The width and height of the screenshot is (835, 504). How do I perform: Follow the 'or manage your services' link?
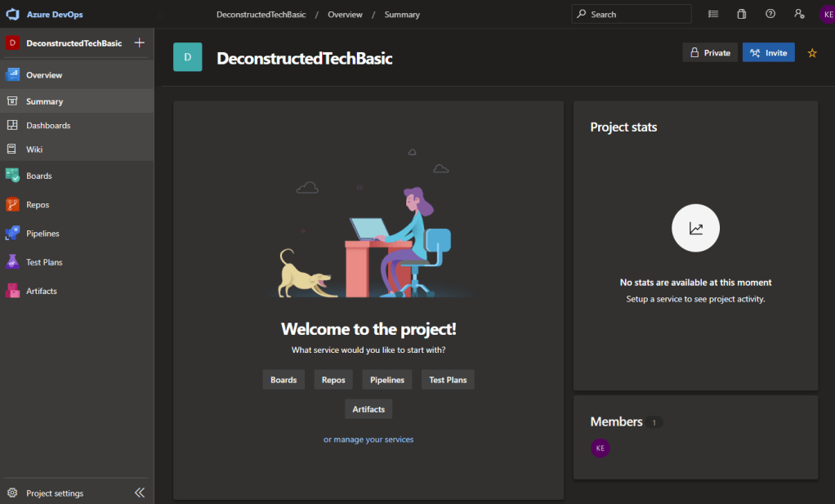(x=368, y=439)
